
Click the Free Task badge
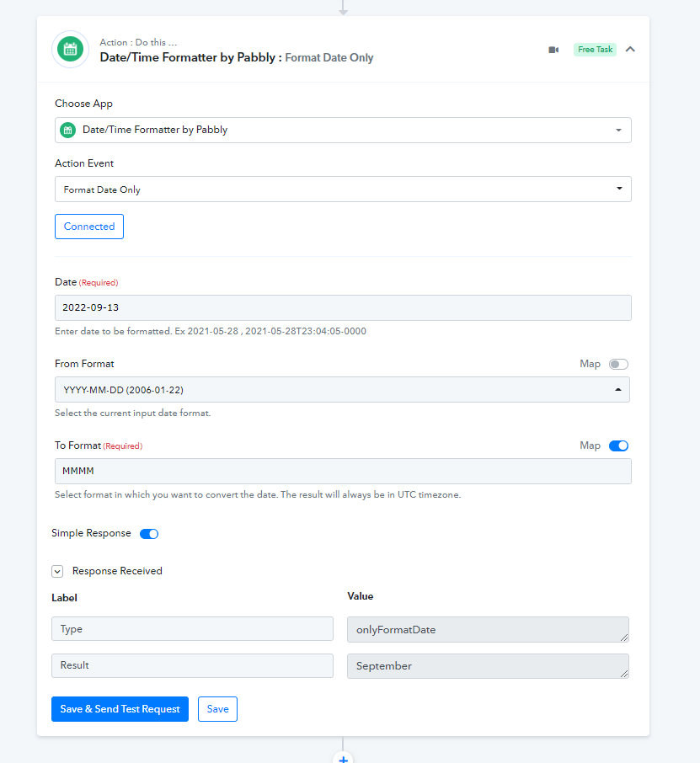(595, 50)
